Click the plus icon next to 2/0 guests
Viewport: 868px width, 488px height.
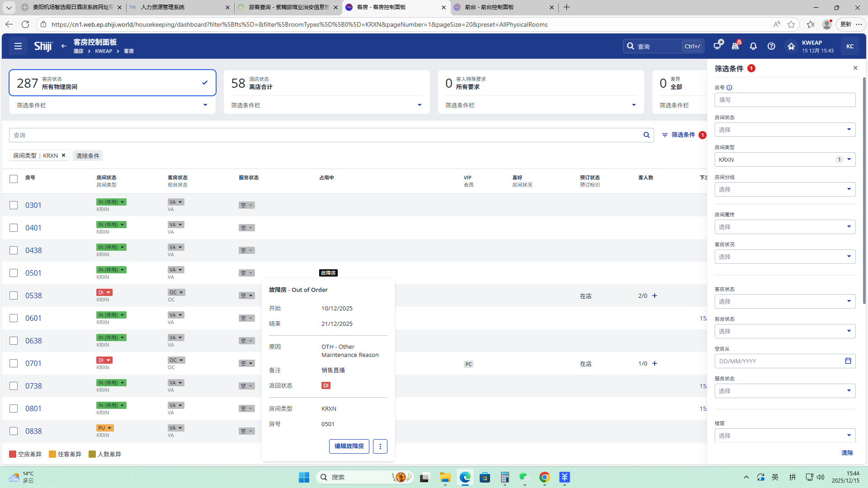pyautogui.click(x=655, y=296)
